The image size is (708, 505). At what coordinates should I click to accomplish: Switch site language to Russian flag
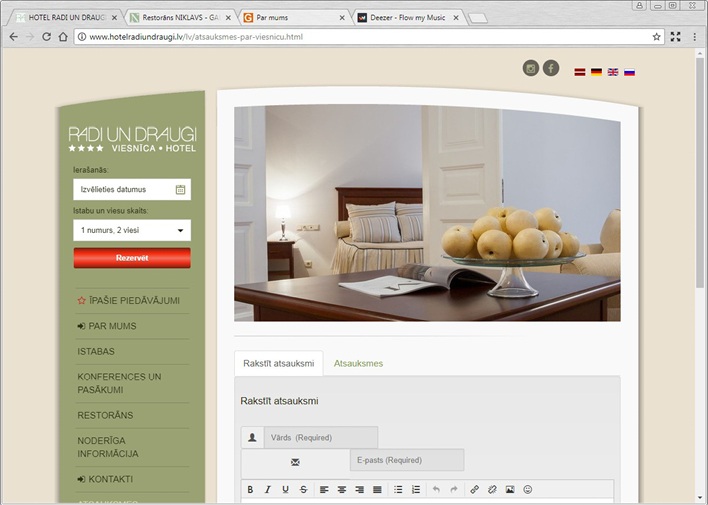(629, 72)
